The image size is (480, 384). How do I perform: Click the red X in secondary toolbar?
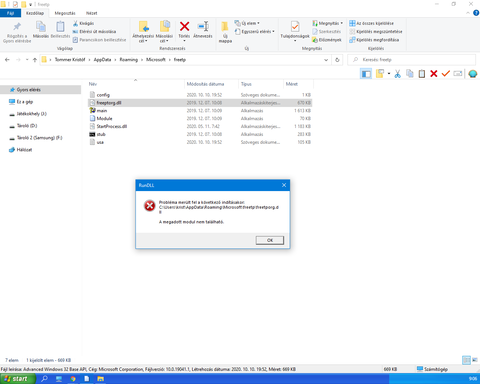434,74
